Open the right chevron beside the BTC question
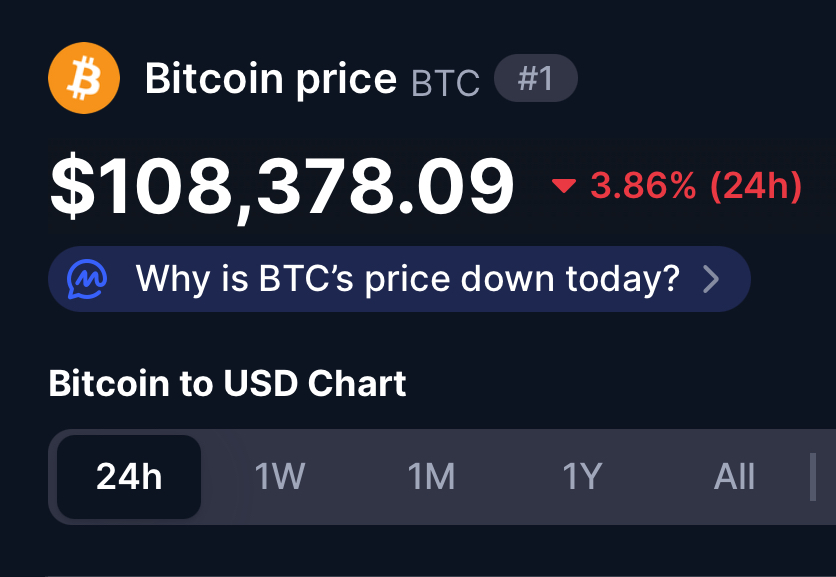 [x=711, y=279]
